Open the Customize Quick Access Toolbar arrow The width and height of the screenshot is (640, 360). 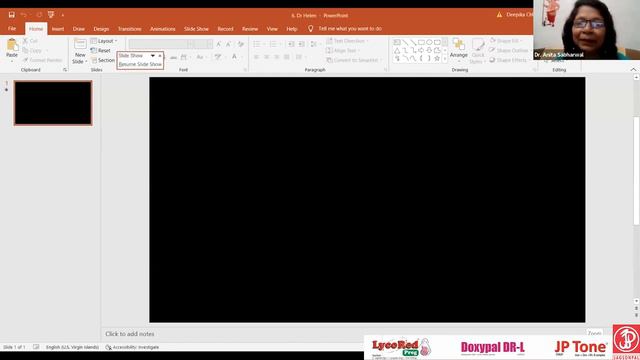tap(62, 16)
